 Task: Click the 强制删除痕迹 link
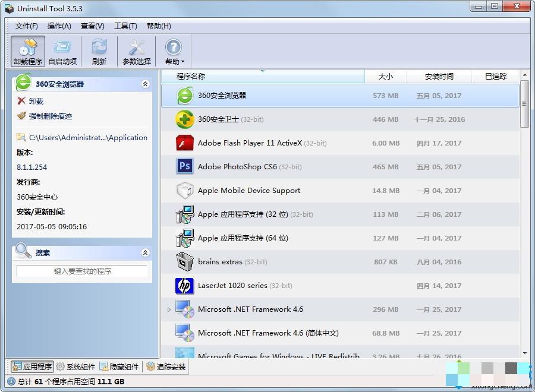[50, 116]
